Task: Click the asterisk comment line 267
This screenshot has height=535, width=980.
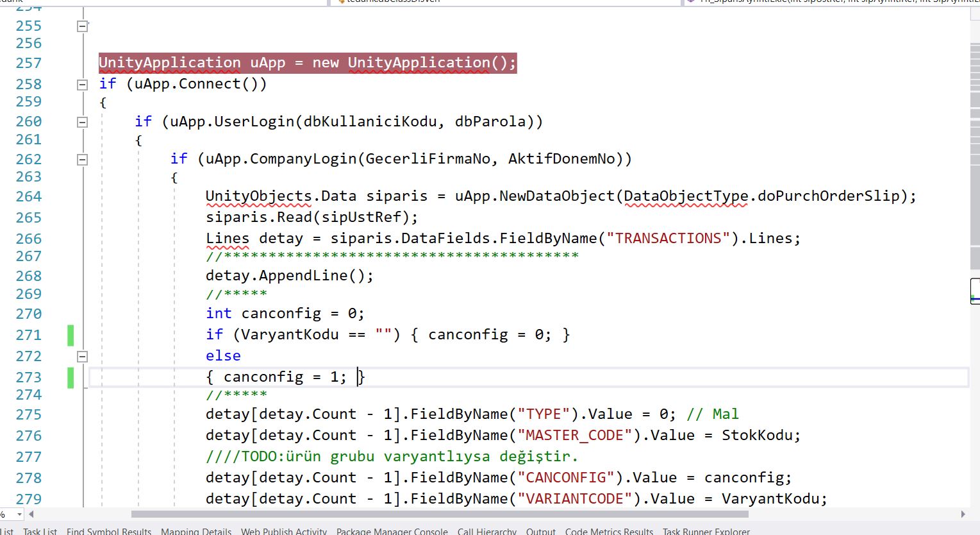Action: coord(392,257)
